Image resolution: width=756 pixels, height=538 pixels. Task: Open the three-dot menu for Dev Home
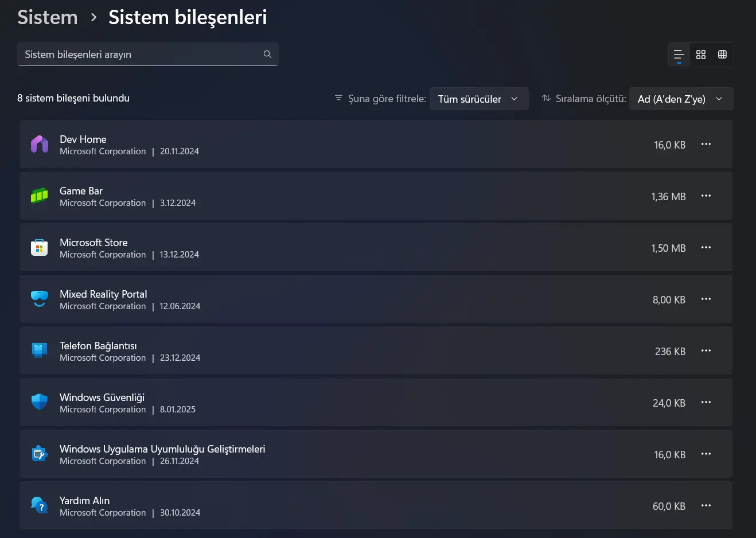706,144
